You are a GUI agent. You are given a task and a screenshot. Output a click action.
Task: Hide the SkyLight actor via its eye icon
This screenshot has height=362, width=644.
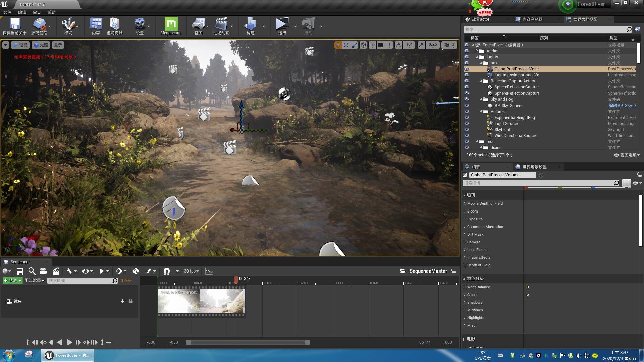(x=467, y=129)
